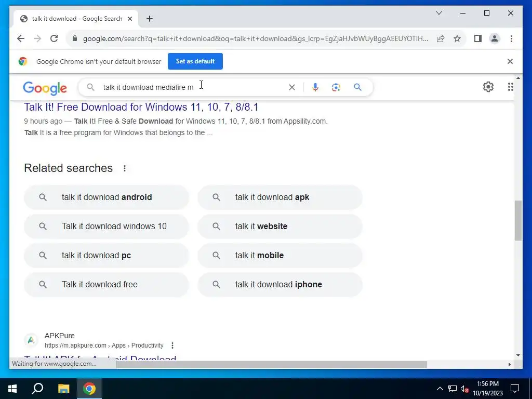Dismiss the default browser notification bar
This screenshot has width=532, height=399.
(510, 61)
